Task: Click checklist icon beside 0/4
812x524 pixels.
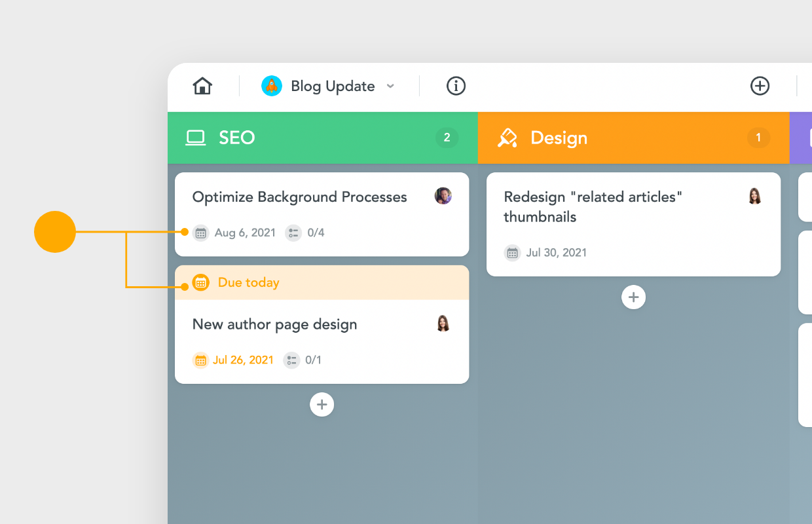Action: (293, 233)
